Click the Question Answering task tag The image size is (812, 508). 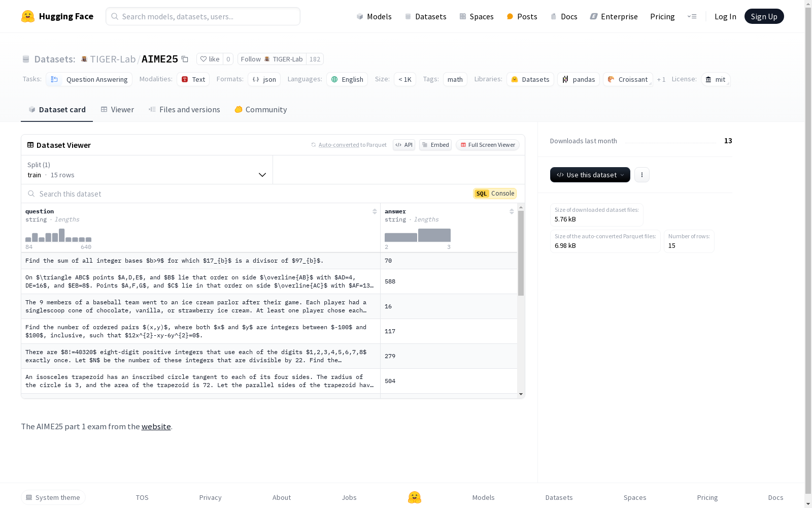89,79
